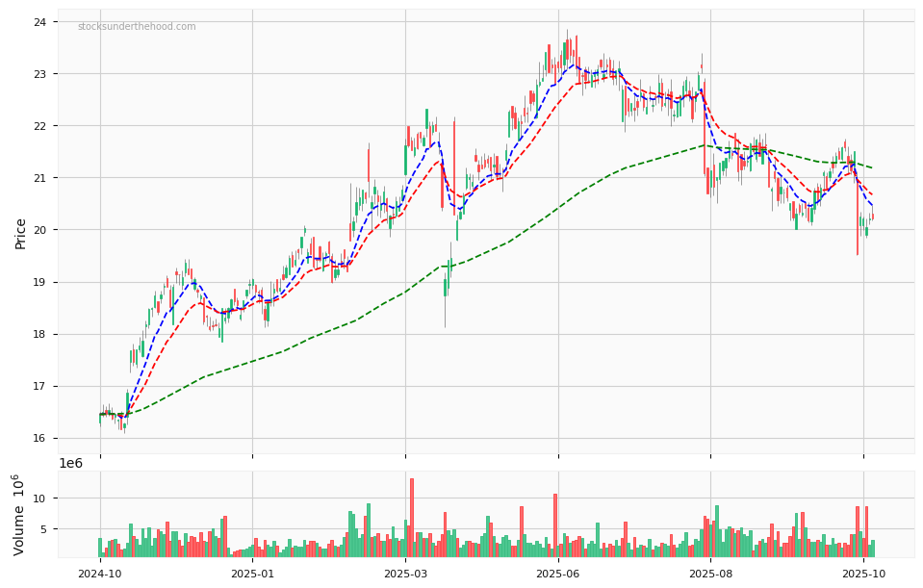Select the 2024-10 date tick label

click(x=100, y=574)
